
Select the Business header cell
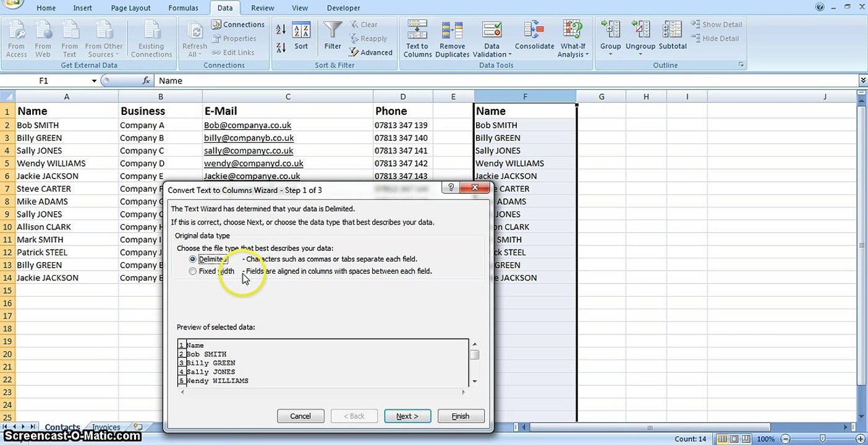[160, 111]
